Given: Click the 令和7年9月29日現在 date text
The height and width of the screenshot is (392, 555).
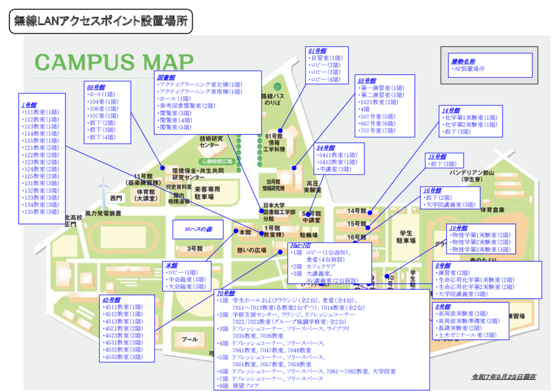Looking at the screenshot, I should tap(504, 376).
